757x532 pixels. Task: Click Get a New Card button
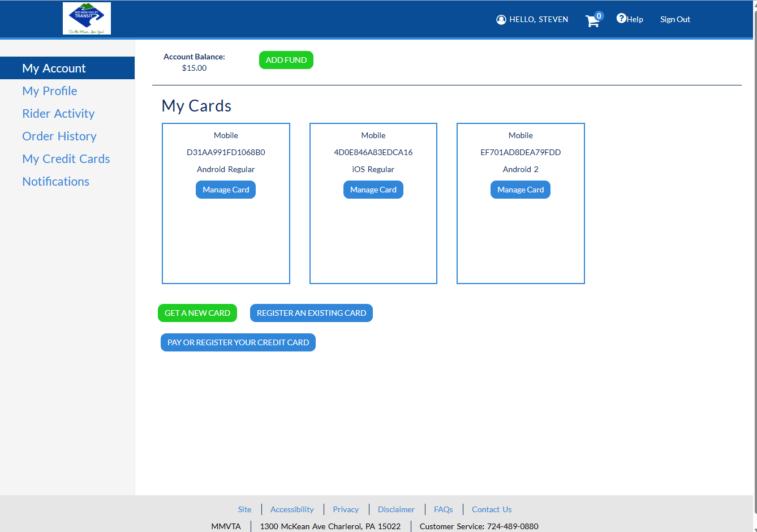pyautogui.click(x=197, y=313)
